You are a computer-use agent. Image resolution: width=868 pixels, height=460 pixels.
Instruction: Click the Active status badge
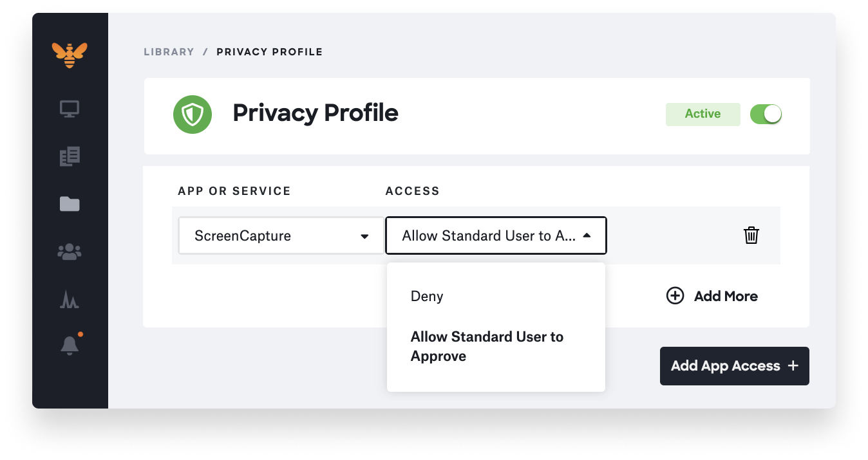tap(703, 114)
